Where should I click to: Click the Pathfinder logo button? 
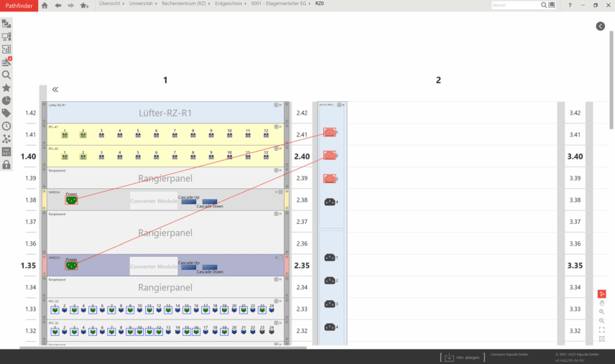[19, 5]
